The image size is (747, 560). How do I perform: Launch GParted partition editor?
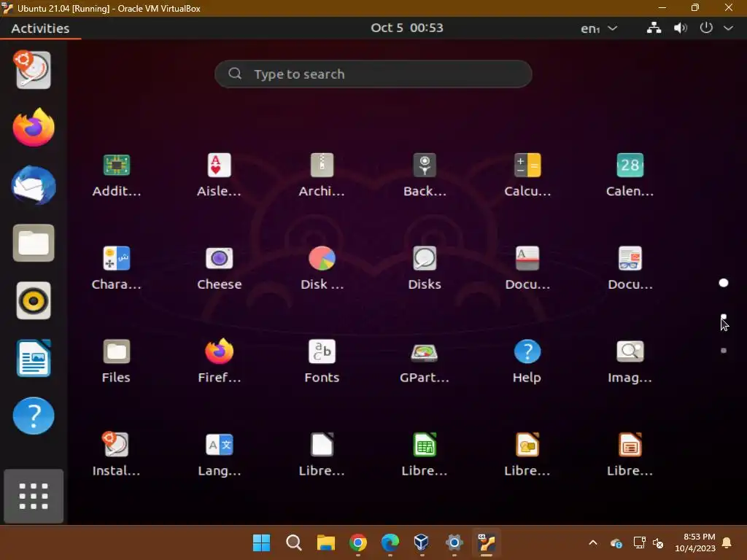[425, 361]
